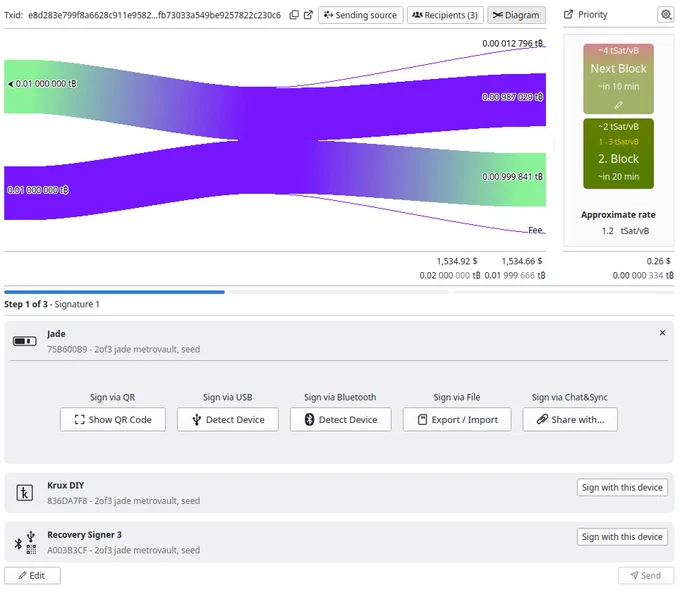Detect Device via Bluetooth
The image size is (680, 590).
pos(340,420)
